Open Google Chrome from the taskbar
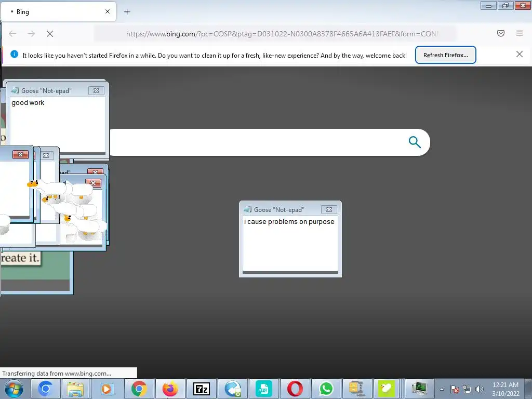532x399 pixels. coord(139,389)
